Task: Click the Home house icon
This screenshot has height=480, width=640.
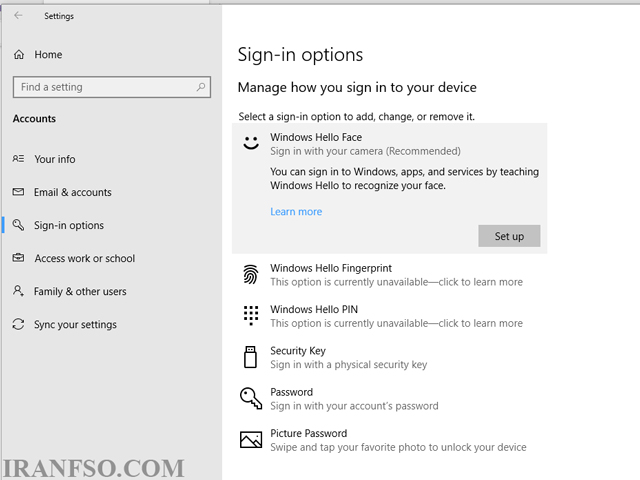Action: 19,54
